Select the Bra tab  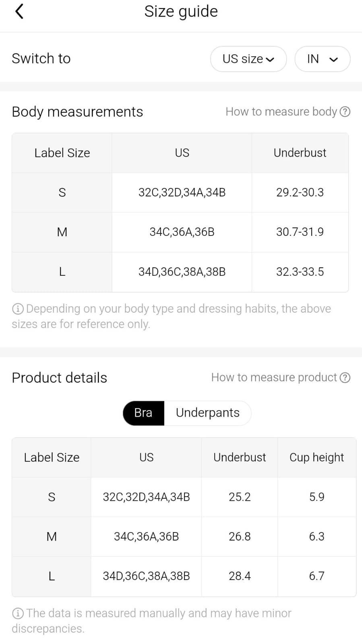(x=143, y=413)
